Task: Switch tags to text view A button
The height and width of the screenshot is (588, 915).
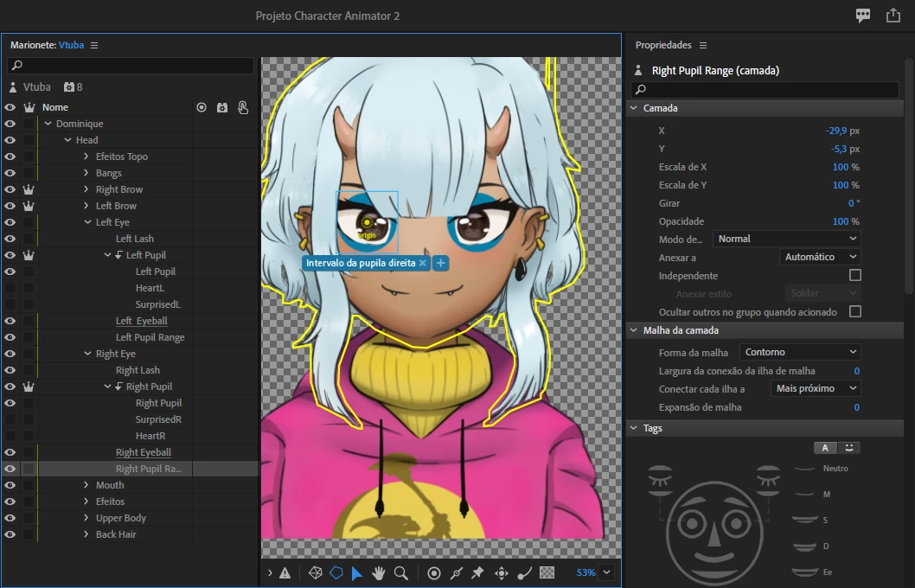Action: click(825, 448)
